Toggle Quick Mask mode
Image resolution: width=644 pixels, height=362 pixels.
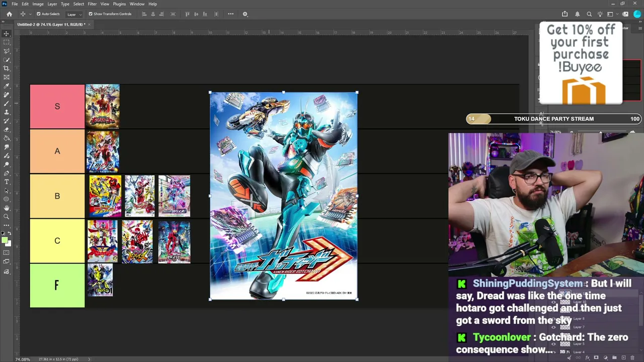7,253
